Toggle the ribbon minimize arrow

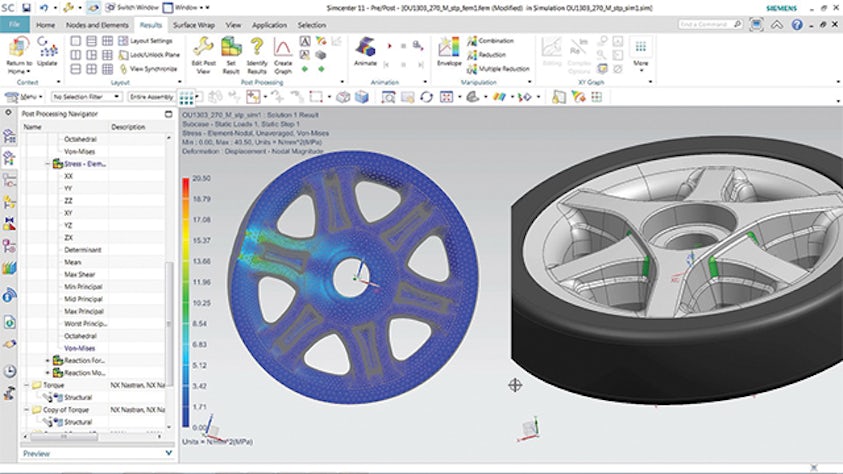click(x=777, y=25)
